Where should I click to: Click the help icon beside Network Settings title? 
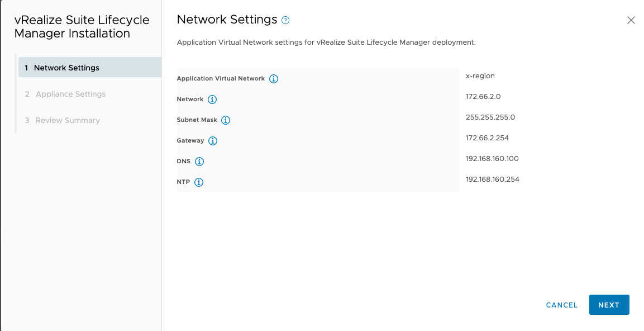(285, 20)
